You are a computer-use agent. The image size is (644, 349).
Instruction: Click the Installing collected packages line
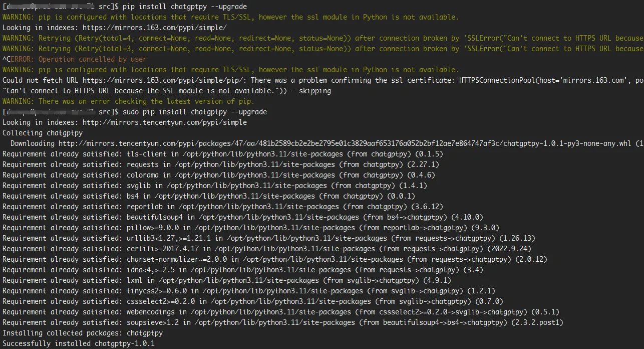tap(83, 333)
